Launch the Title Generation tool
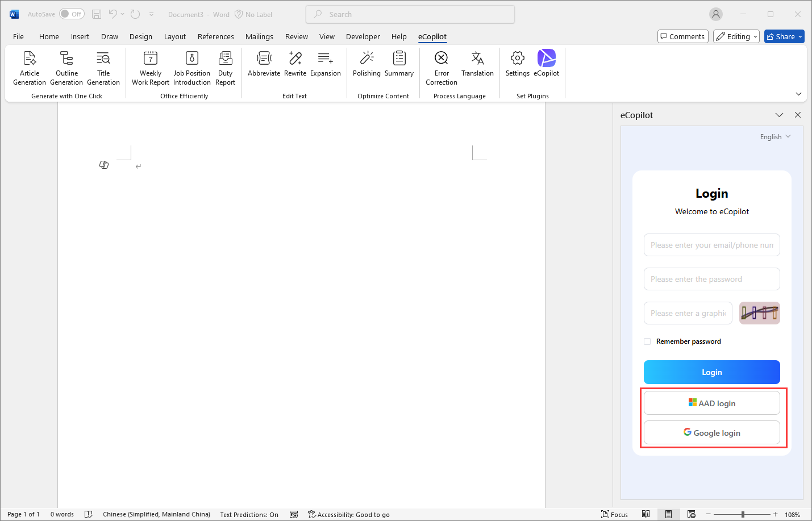 (103, 68)
